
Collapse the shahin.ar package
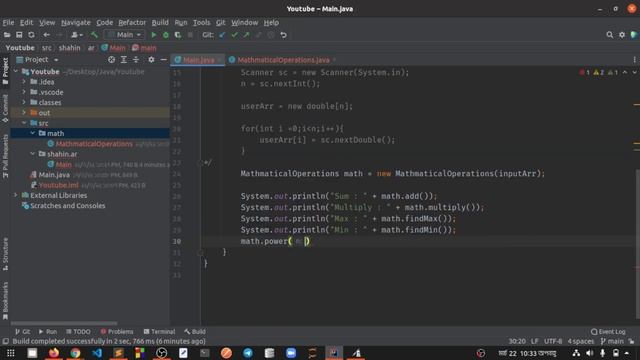[33, 154]
